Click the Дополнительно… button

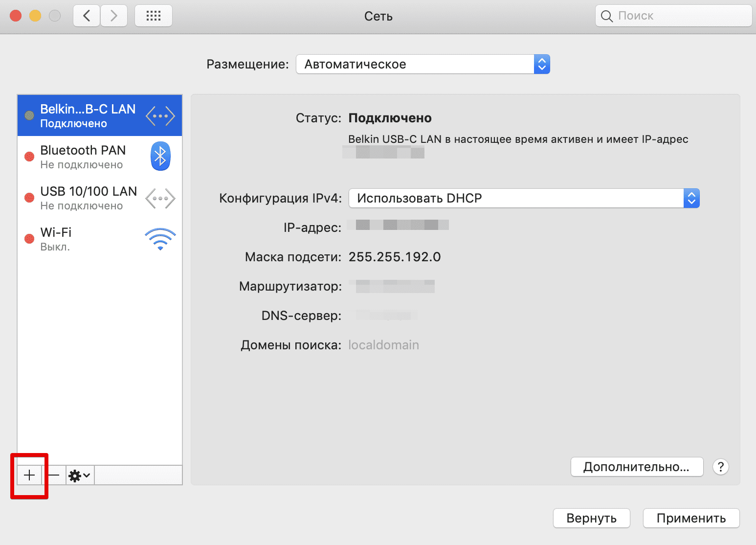tap(636, 467)
